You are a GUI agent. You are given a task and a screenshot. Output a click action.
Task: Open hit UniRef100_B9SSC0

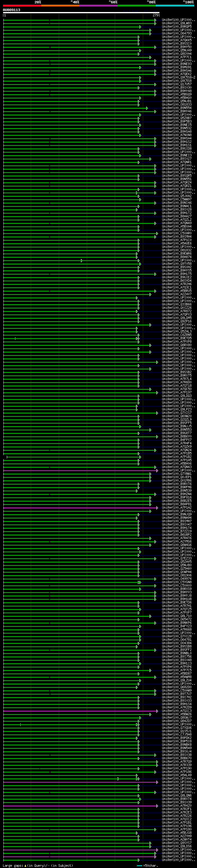[177, 43]
